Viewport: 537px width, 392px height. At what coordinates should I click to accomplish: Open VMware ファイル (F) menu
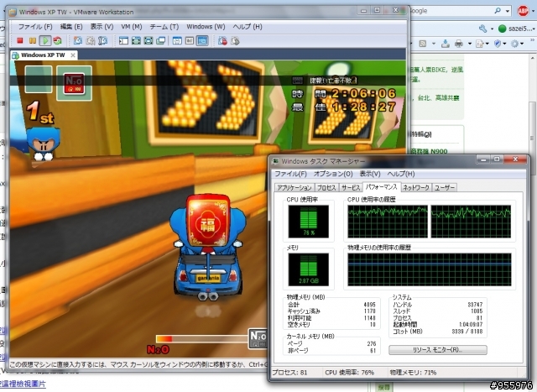click(35, 26)
